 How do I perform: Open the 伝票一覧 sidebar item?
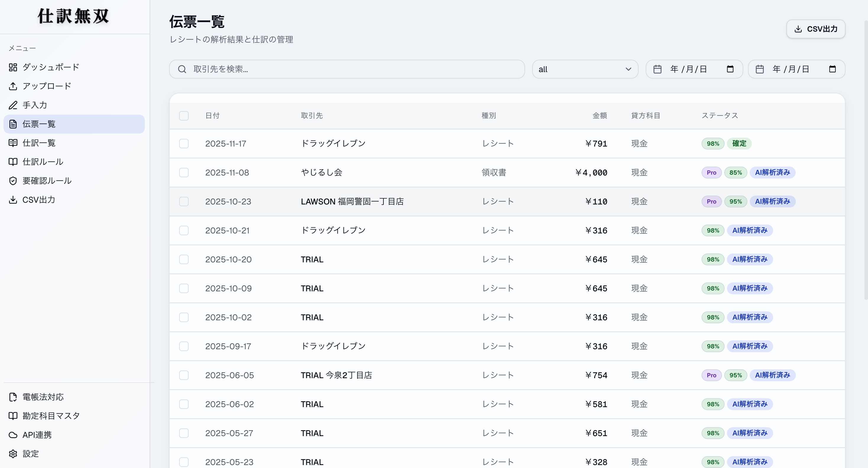[x=74, y=124]
